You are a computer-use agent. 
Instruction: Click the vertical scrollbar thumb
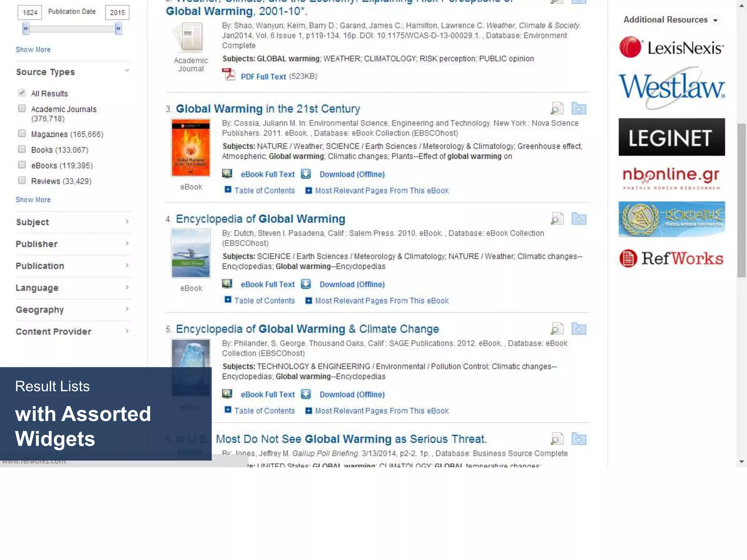click(x=741, y=201)
